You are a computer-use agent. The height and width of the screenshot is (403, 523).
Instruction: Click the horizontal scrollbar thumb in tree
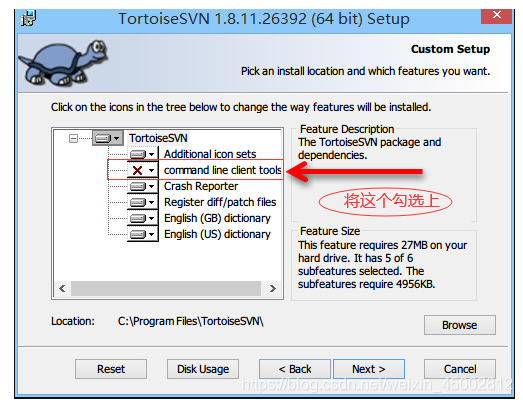166,288
